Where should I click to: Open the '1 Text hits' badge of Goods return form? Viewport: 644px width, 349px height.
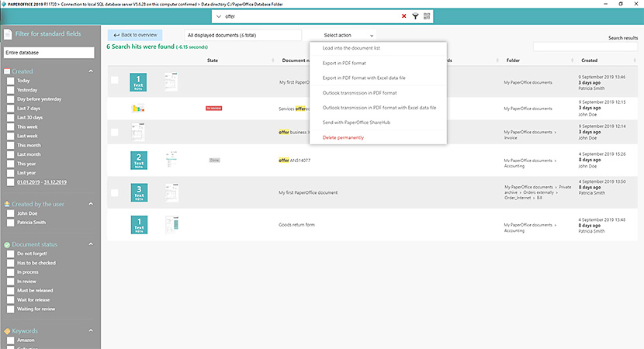[x=139, y=225]
